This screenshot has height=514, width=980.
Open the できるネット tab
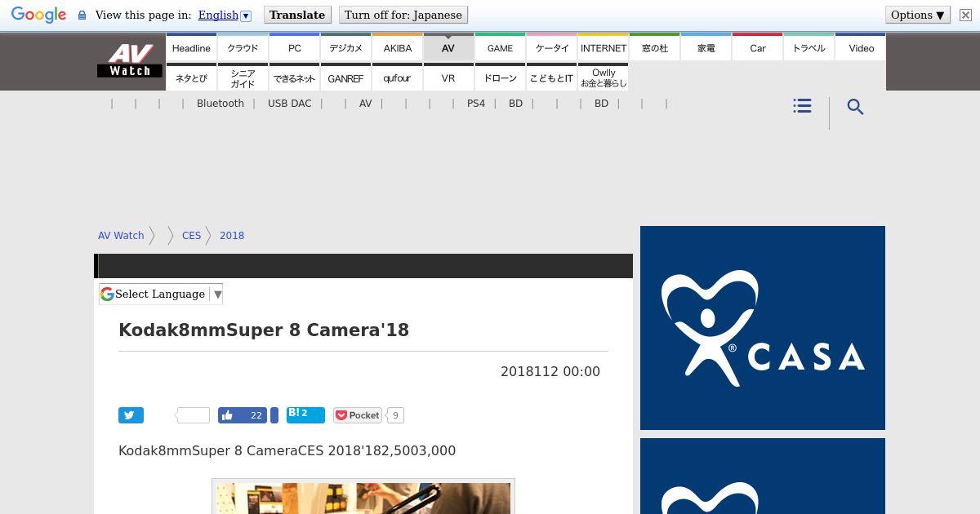[295, 78]
